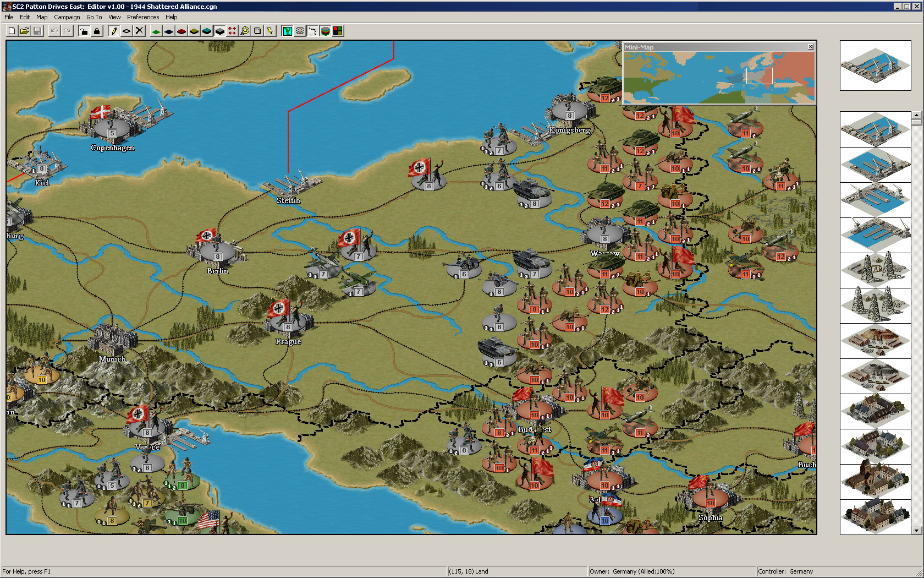Click the Delete hex tool with X icon

(139, 31)
